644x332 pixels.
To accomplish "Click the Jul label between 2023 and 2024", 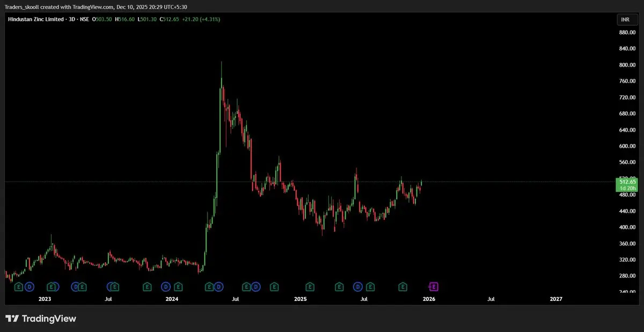I will (x=108, y=299).
